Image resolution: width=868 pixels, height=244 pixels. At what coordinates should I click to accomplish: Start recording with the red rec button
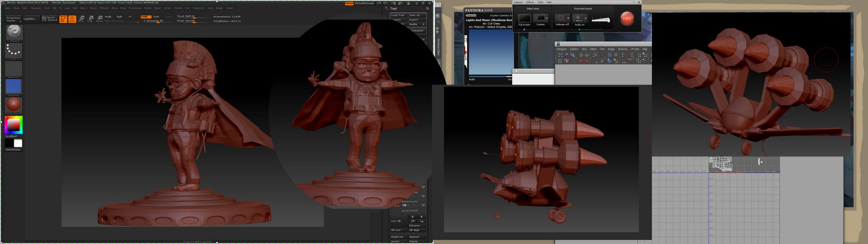click(x=627, y=18)
